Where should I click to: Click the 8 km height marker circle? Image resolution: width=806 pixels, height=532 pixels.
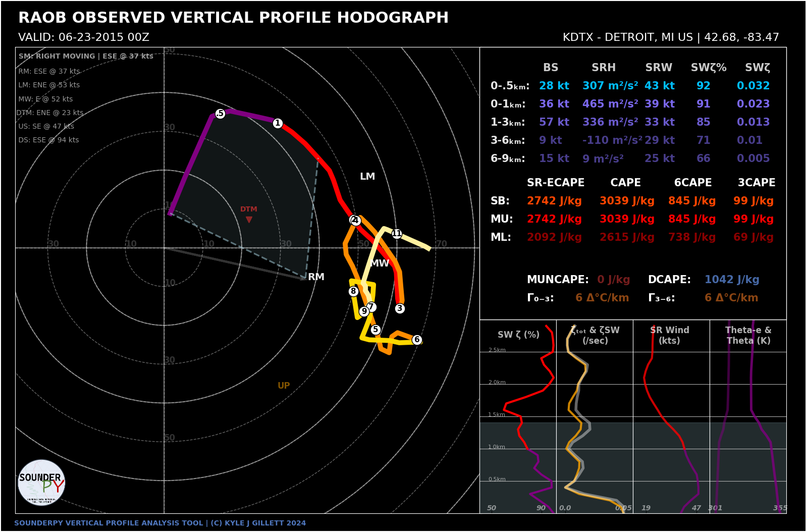coord(353,291)
